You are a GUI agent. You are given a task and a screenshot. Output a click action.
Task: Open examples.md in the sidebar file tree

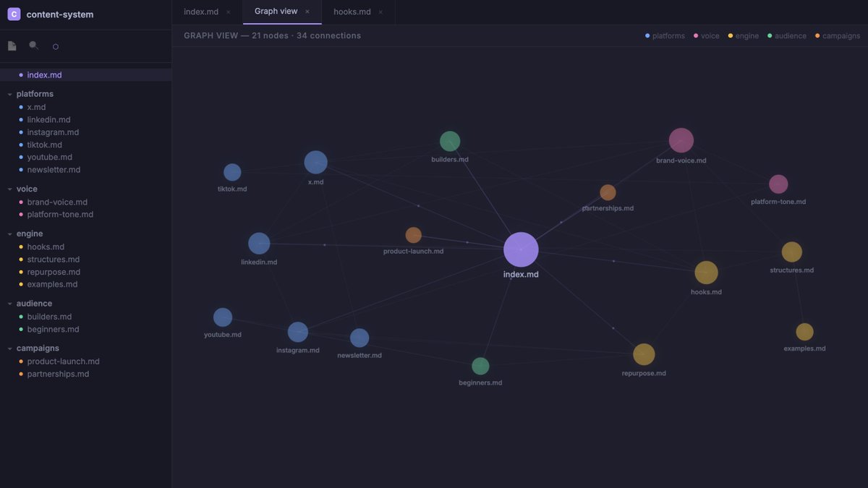pyautogui.click(x=85, y=284)
